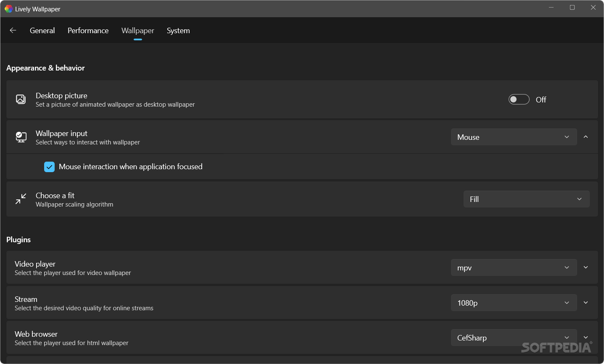Open the Fill scaling dropdown

tap(526, 199)
